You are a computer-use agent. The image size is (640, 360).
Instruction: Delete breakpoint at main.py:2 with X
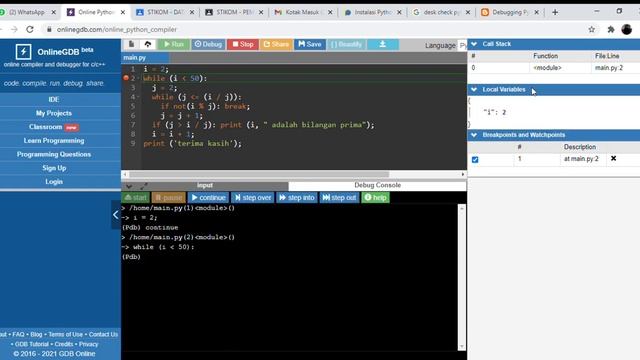pyautogui.click(x=613, y=158)
